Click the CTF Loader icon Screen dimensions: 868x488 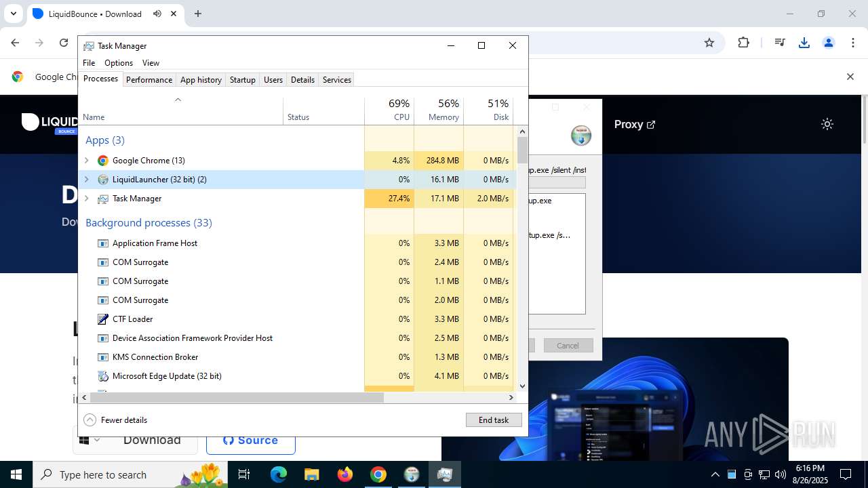[103, 319]
